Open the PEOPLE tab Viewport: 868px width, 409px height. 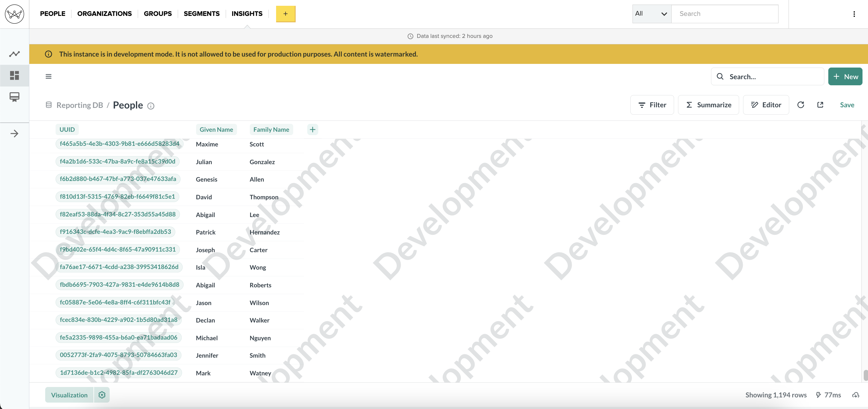click(53, 14)
